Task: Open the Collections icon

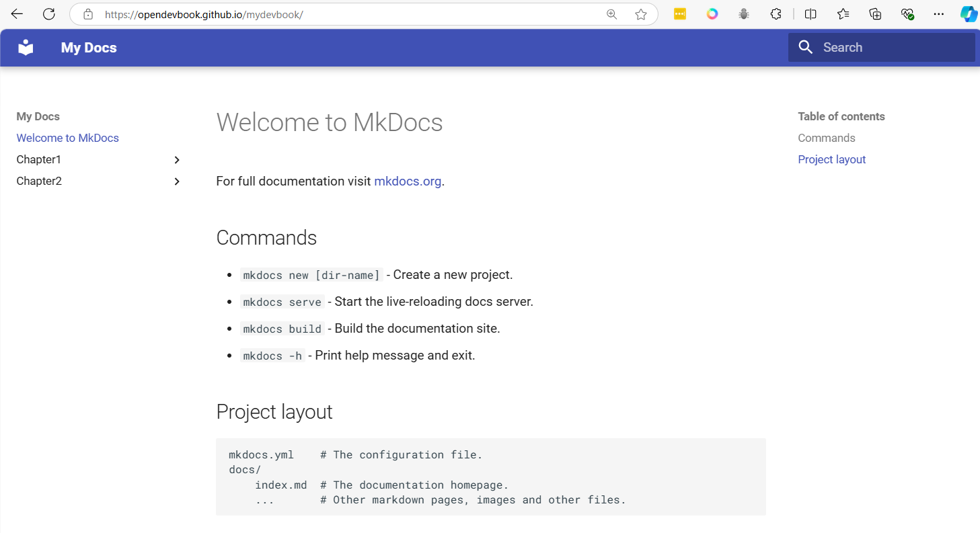Action: [x=875, y=14]
